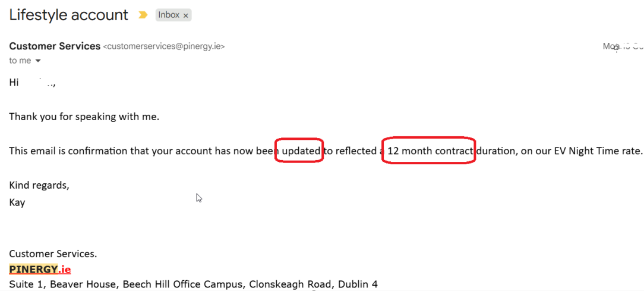Click the partially hidden email date
The image size is (644, 291).
(621, 46)
